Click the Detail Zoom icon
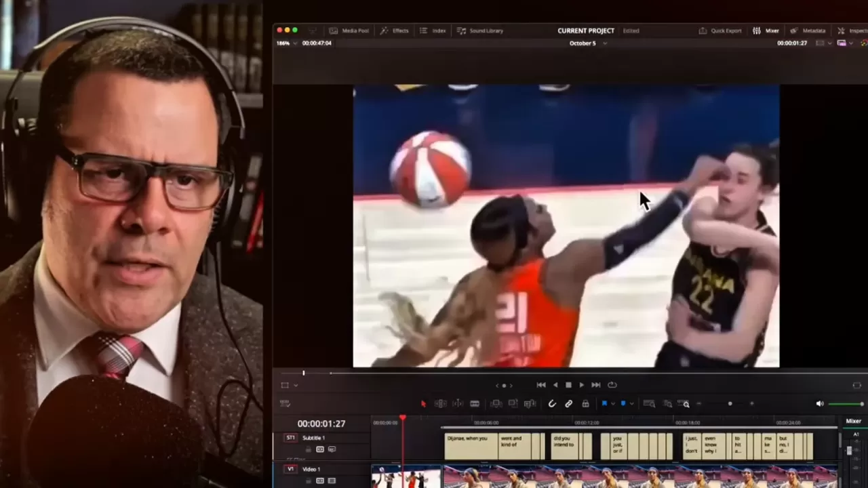The width and height of the screenshot is (868, 488). (667, 404)
